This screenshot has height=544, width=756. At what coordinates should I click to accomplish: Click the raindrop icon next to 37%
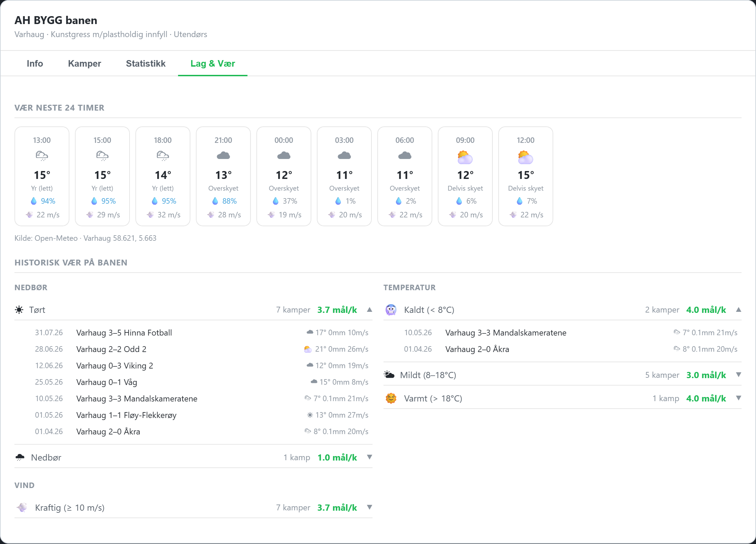point(276,201)
